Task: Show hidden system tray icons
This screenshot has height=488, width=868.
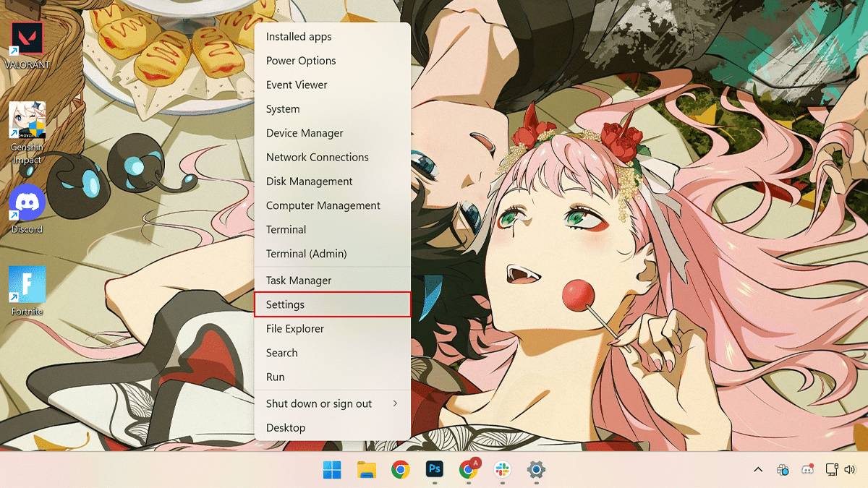Action: [758, 470]
